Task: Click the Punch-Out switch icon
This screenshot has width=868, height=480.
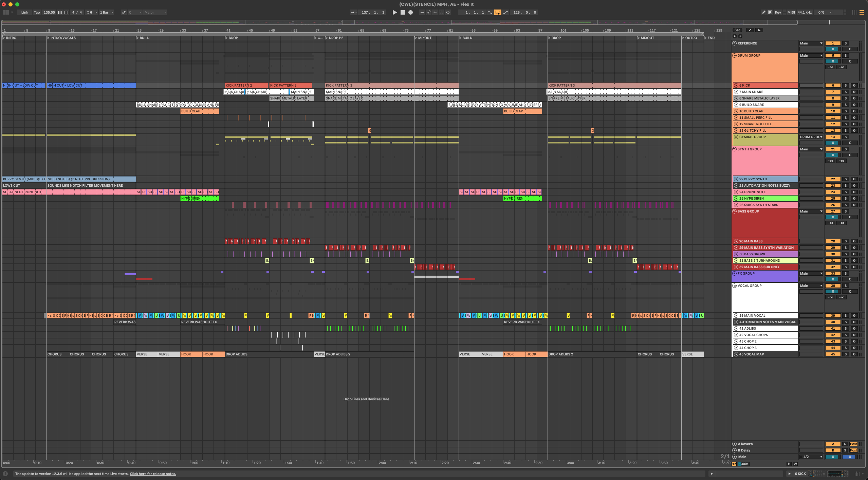Action: coord(505,13)
